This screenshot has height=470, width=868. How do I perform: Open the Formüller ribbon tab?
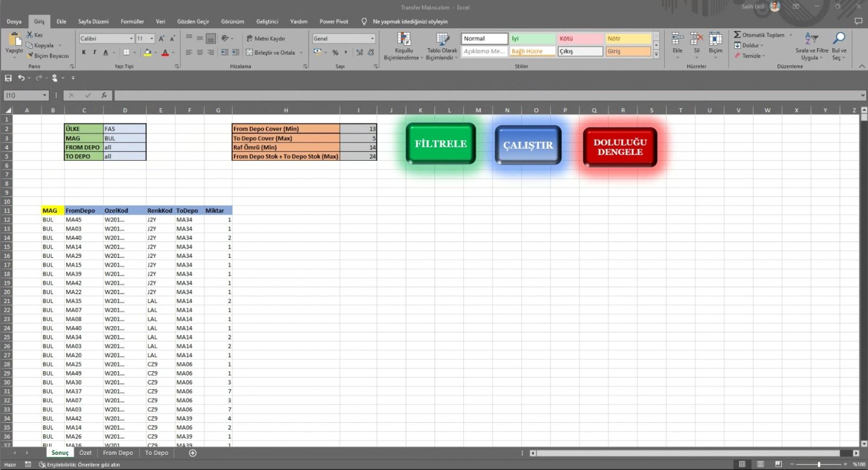(x=132, y=22)
